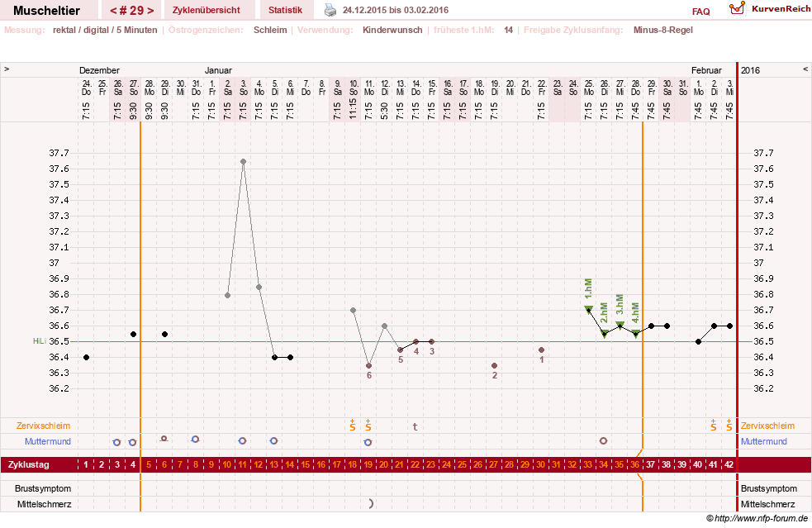Click the numbered point 2 on January 19

coord(495,366)
